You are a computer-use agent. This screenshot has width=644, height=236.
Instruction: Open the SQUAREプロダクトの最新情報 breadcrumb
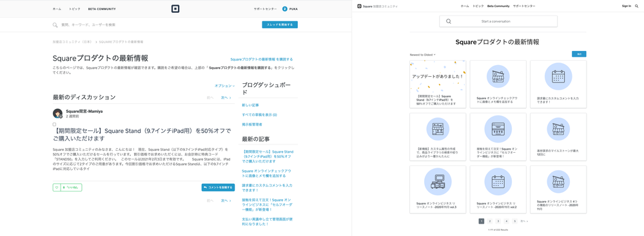121,42
